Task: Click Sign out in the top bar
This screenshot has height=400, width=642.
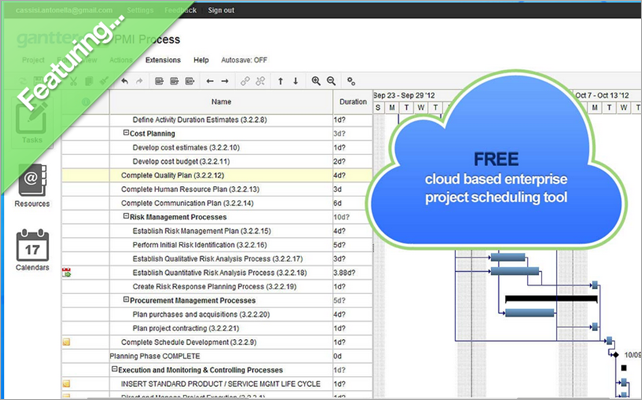Action: (221, 10)
